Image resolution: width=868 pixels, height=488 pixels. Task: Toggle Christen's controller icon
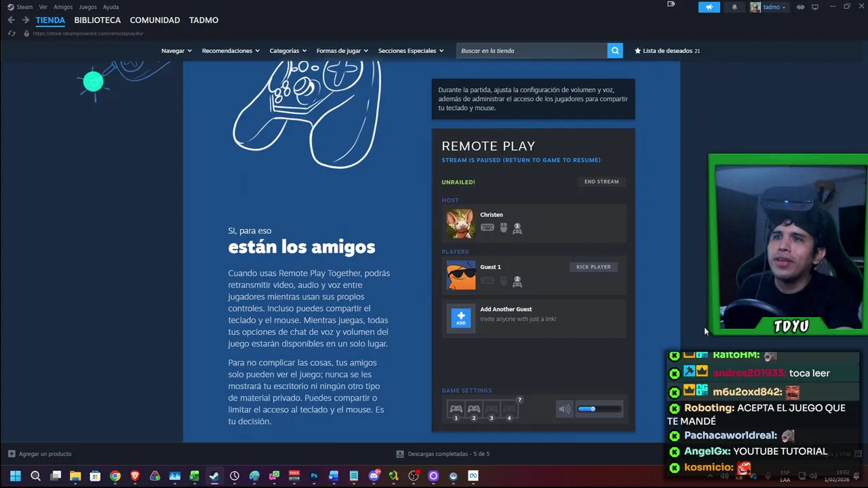click(517, 228)
